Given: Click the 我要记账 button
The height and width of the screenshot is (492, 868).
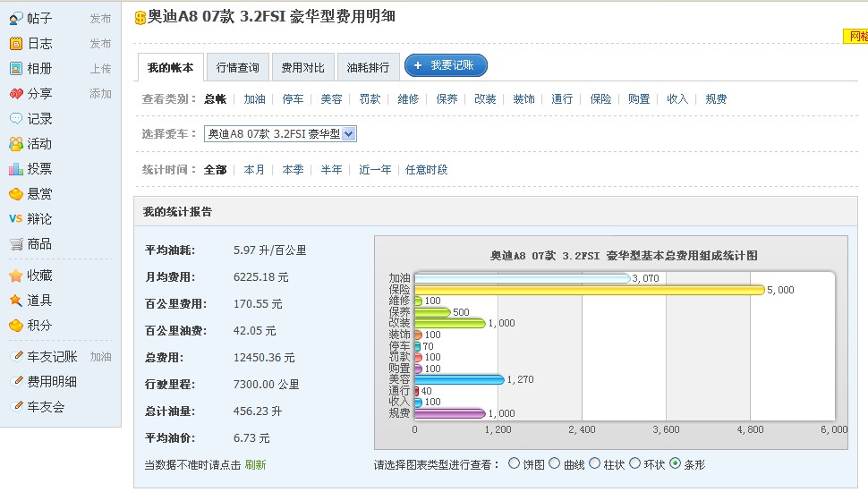Looking at the screenshot, I should [446, 65].
